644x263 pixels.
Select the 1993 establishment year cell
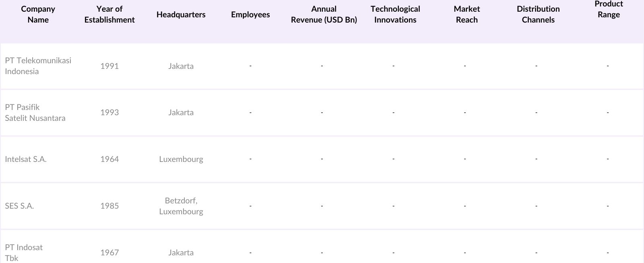pos(109,112)
